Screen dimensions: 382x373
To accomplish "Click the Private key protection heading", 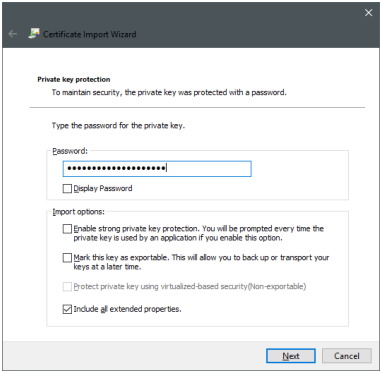I will (x=74, y=80).
